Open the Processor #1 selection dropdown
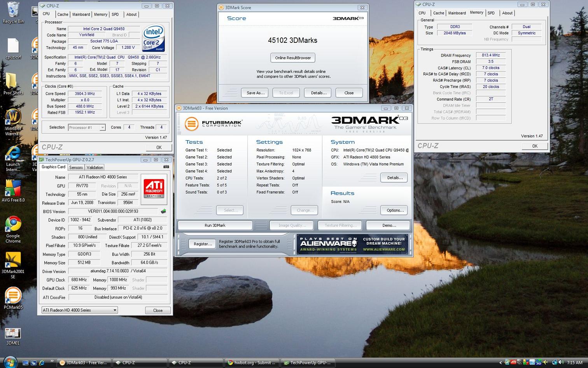 [x=87, y=127]
